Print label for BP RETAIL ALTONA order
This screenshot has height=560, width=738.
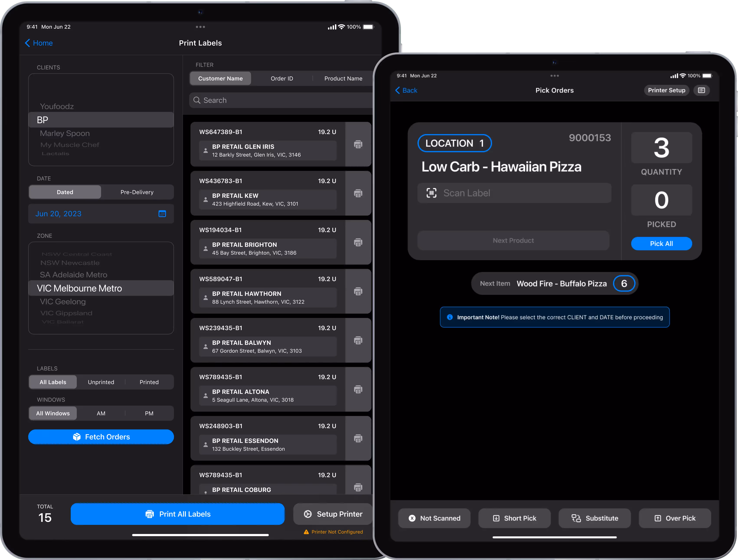click(x=358, y=389)
